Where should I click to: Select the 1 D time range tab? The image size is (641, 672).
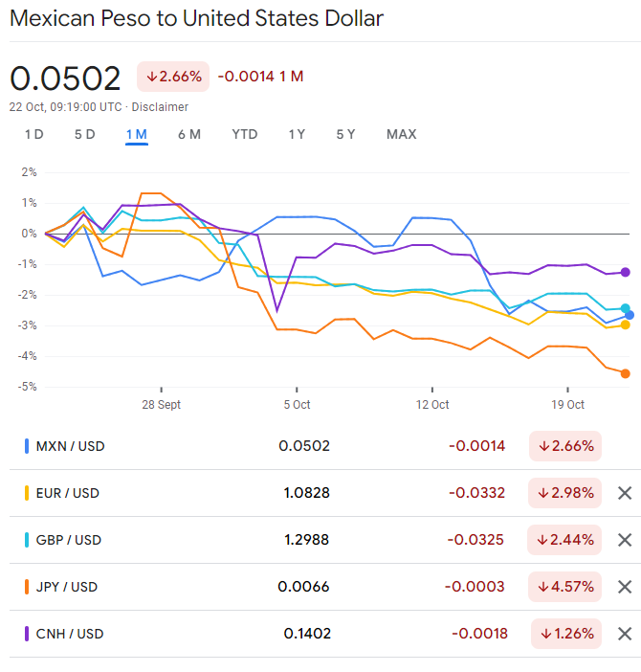33,134
